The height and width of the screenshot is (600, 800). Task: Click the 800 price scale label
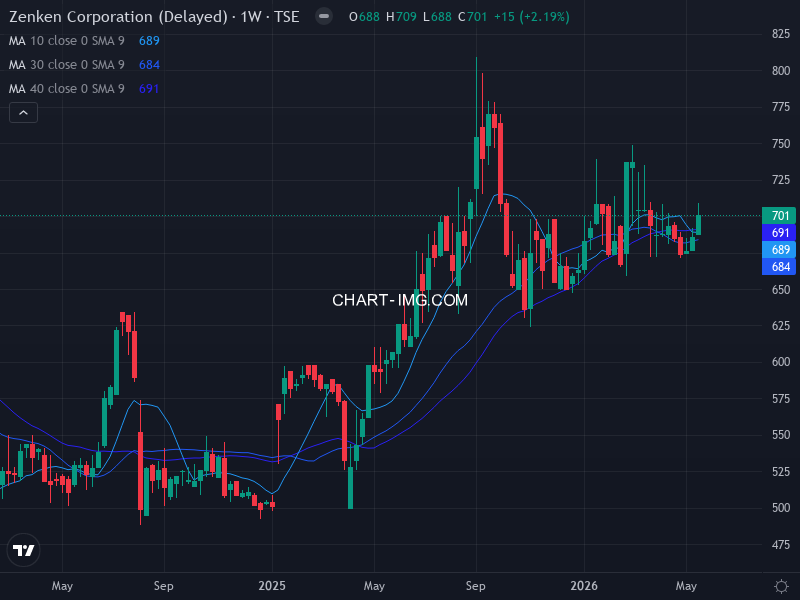[781, 70]
